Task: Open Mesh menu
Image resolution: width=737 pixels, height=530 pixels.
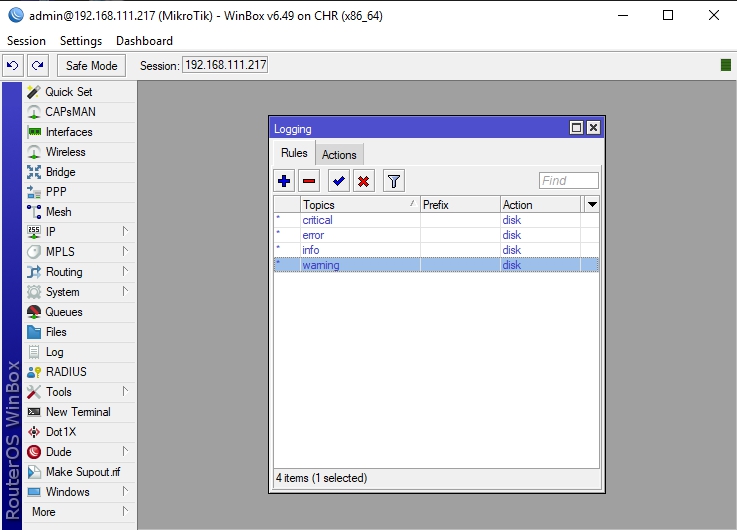Action: point(80,212)
